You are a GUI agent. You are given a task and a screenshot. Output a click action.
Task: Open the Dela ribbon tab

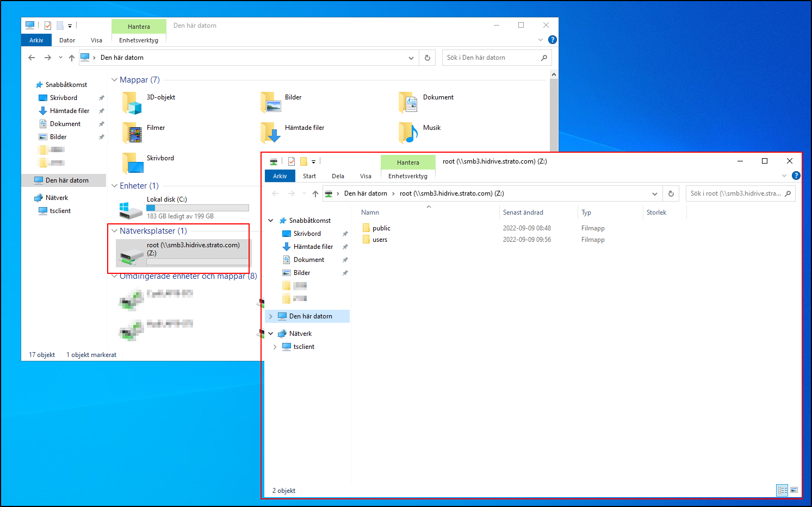pyautogui.click(x=338, y=176)
